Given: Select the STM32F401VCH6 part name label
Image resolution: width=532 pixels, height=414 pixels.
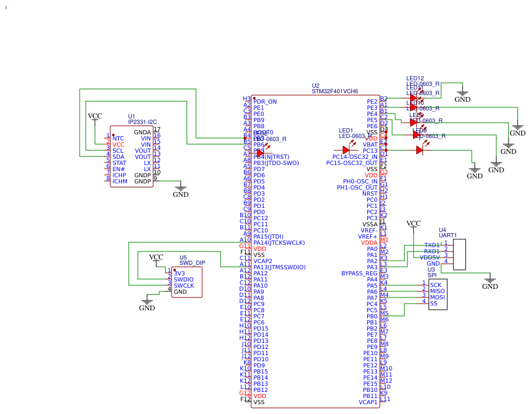Looking at the screenshot, I should [x=335, y=91].
